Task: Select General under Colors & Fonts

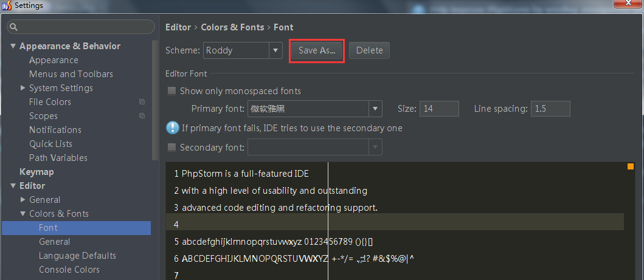Action: tap(54, 242)
